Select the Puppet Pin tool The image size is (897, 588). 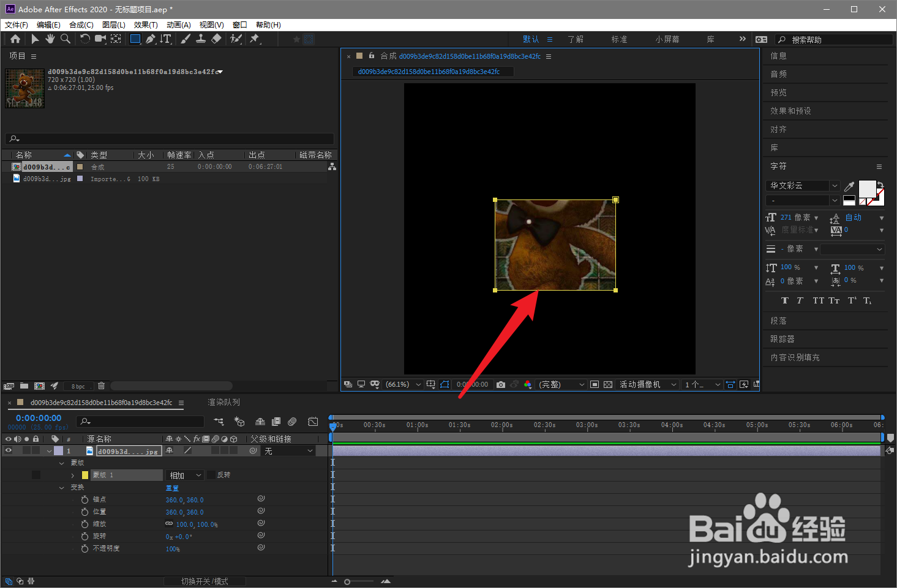pyautogui.click(x=255, y=39)
